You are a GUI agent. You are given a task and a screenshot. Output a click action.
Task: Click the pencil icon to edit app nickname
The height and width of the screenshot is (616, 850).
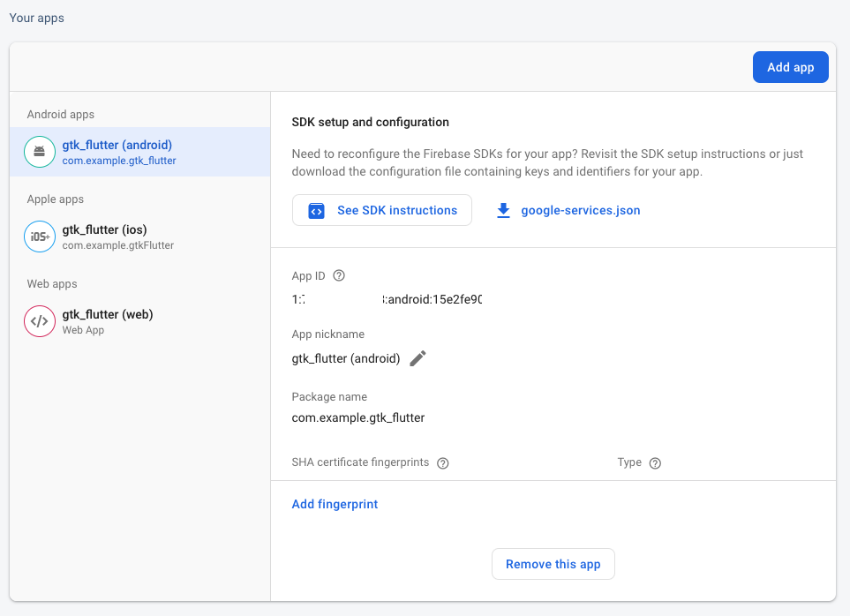[417, 358]
